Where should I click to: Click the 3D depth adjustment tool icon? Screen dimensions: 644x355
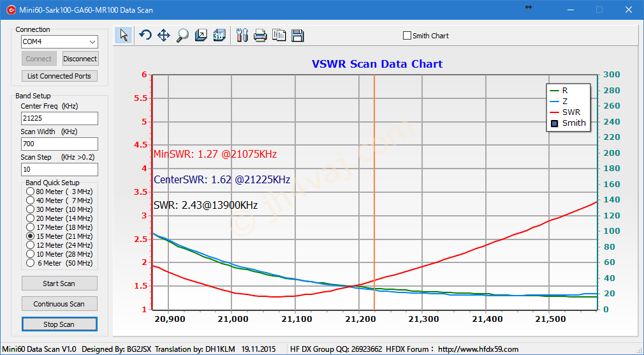(201, 35)
